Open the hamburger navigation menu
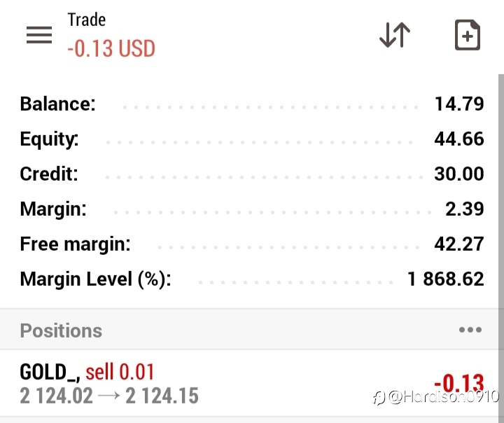This screenshot has height=423, width=504. (x=39, y=35)
